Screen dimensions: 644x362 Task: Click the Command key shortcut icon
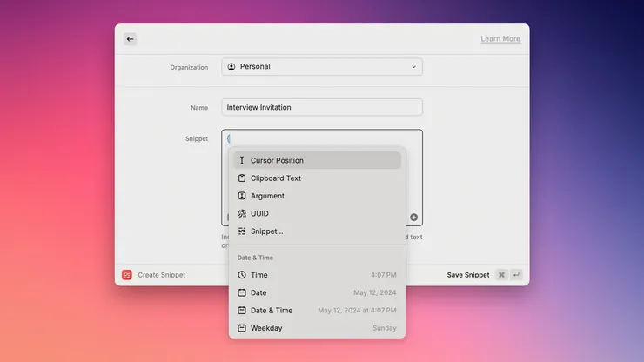[x=501, y=274]
